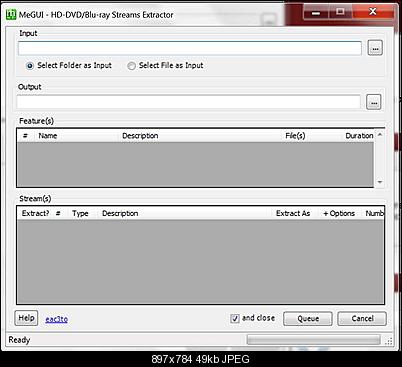Click Features list scroll down arrow

pos(380,182)
